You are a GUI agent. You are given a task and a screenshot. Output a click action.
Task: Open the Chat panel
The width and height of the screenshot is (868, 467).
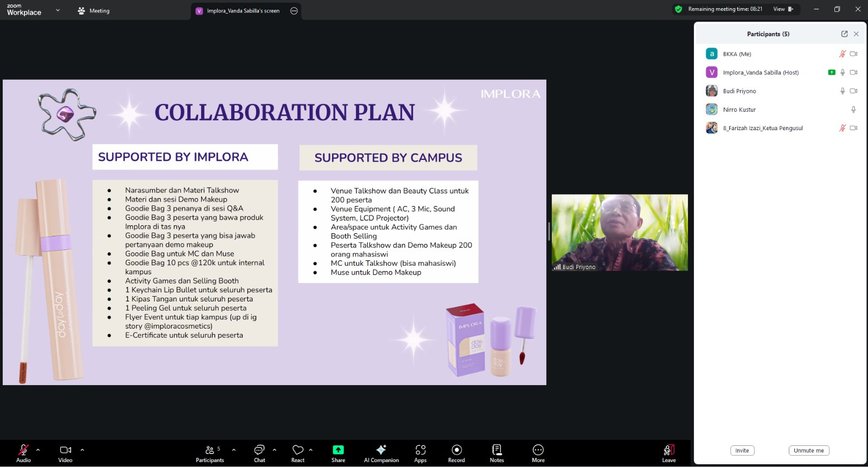259,453
